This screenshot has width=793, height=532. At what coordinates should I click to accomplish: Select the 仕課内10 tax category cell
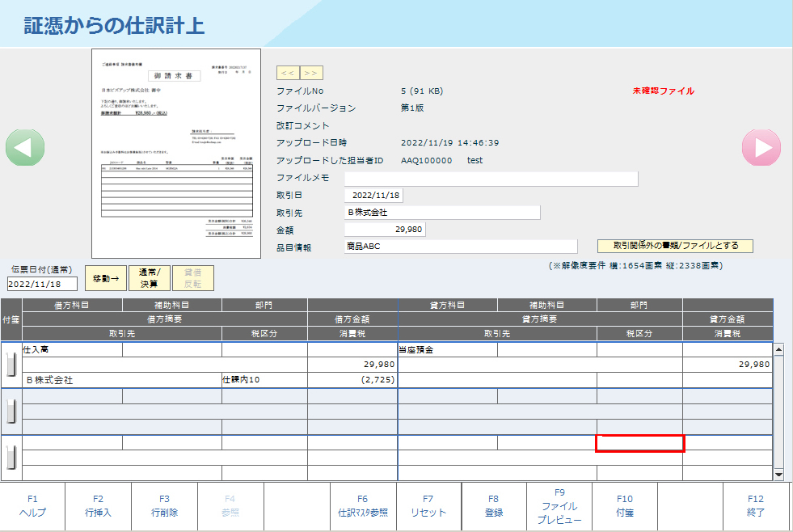[x=264, y=380]
